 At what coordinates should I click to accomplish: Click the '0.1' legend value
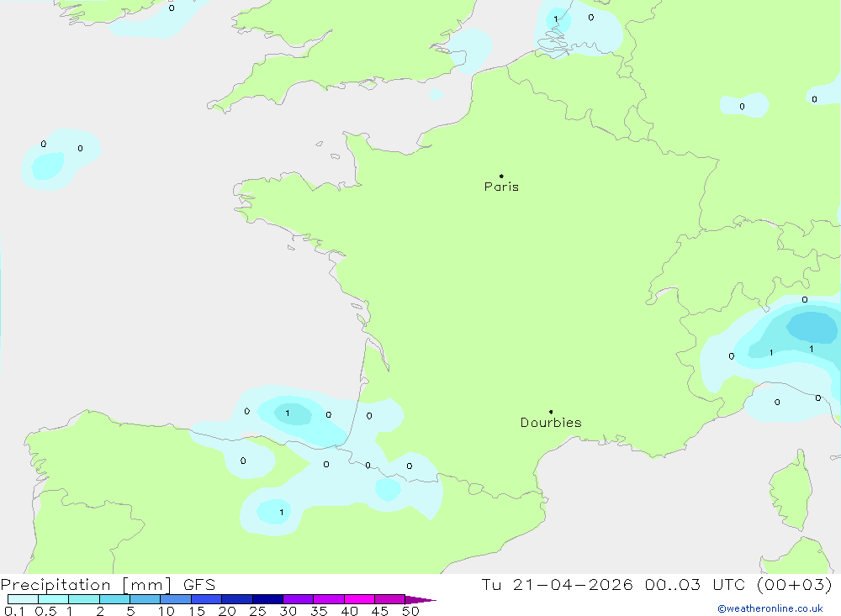coord(14,611)
